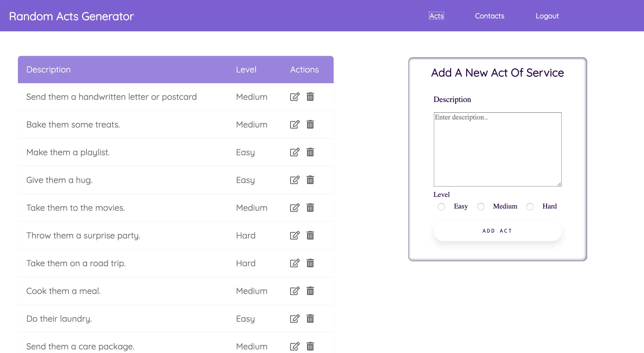Edit the 'Do their laundry.' act
Viewport: 644px width, 353px height.
tap(295, 319)
